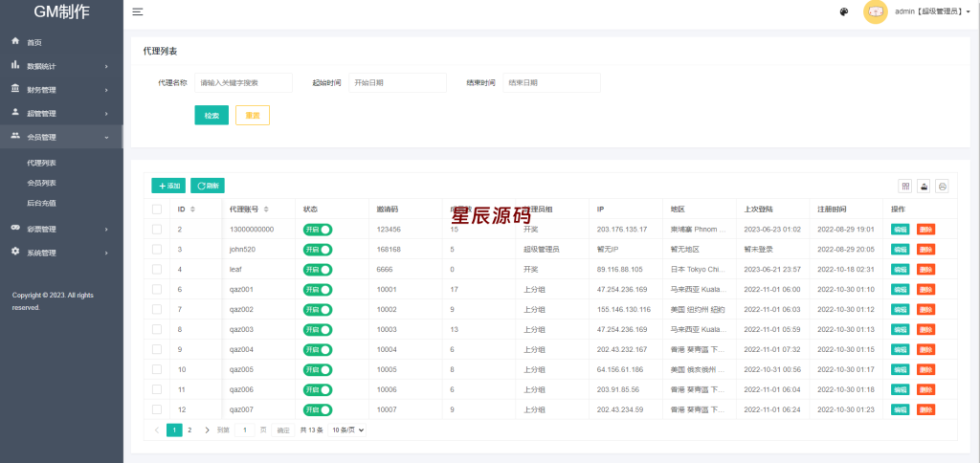
Task: Check the checkbox for row leaf
Action: (157, 270)
